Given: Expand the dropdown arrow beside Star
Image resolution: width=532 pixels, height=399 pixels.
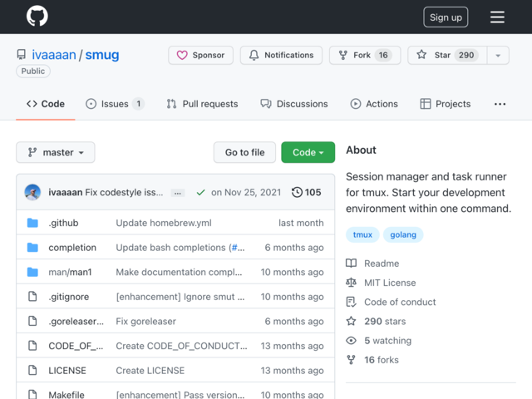Looking at the screenshot, I should click(x=498, y=56).
